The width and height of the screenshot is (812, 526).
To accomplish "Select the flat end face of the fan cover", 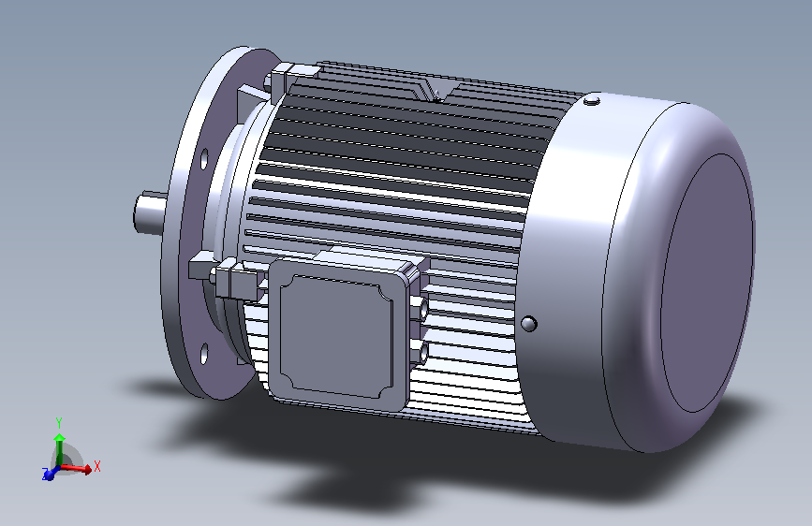I will (707, 283).
